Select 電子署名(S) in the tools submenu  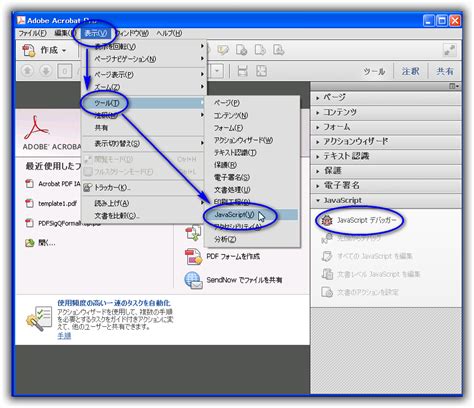point(252,177)
